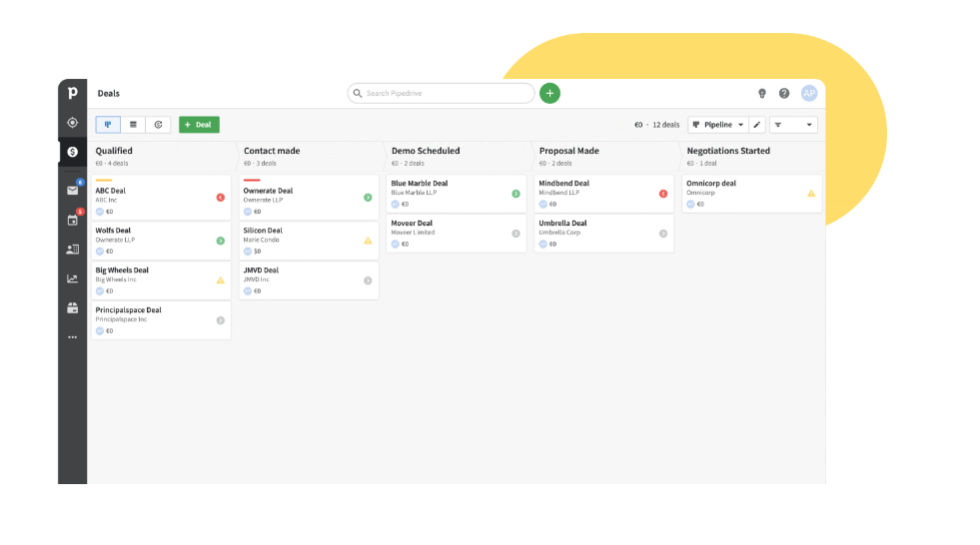The image size is (980, 545).
Task: Expand the Pipeline dropdown
Action: [x=719, y=125]
